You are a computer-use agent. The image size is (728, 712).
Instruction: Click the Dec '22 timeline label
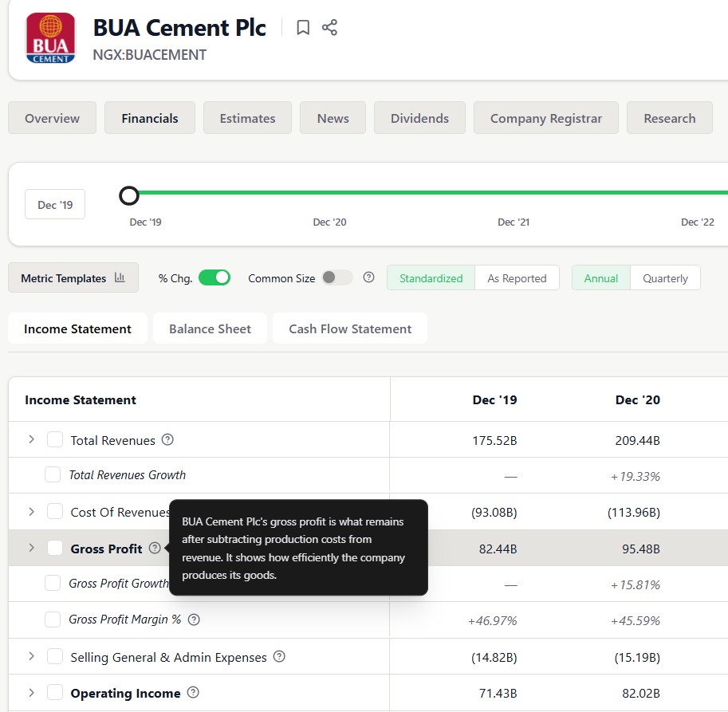[x=698, y=222]
